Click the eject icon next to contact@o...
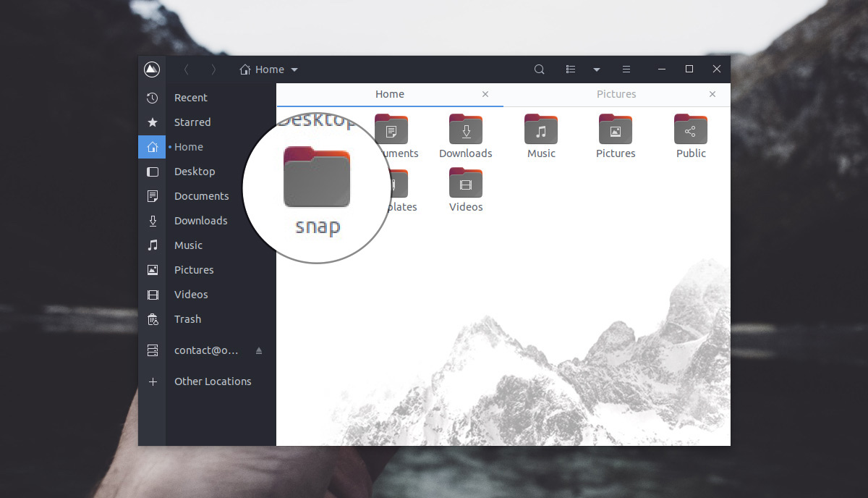This screenshot has height=498, width=868. (259, 350)
